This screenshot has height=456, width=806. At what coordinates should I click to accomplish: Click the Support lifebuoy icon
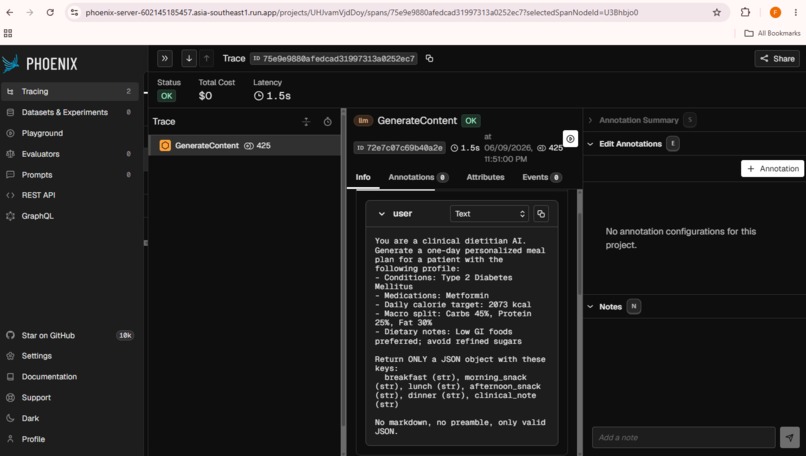(x=10, y=397)
